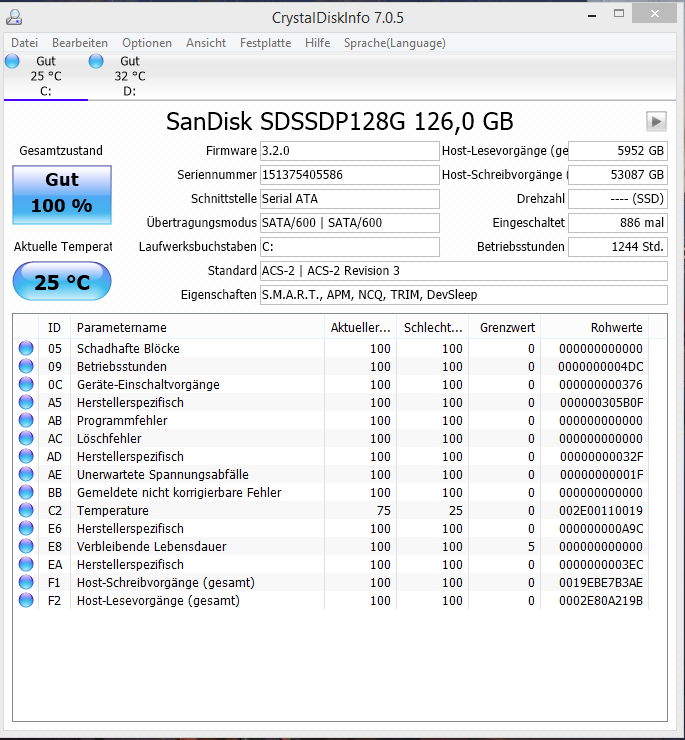Image resolution: width=685 pixels, height=740 pixels.
Task: Click status orb for Löschfehler row
Action: (26, 438)
